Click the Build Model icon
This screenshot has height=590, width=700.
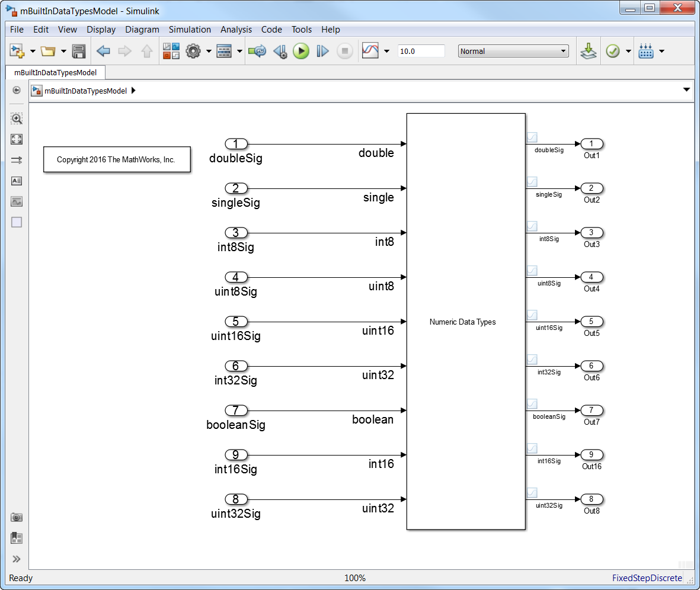point(588,52)
